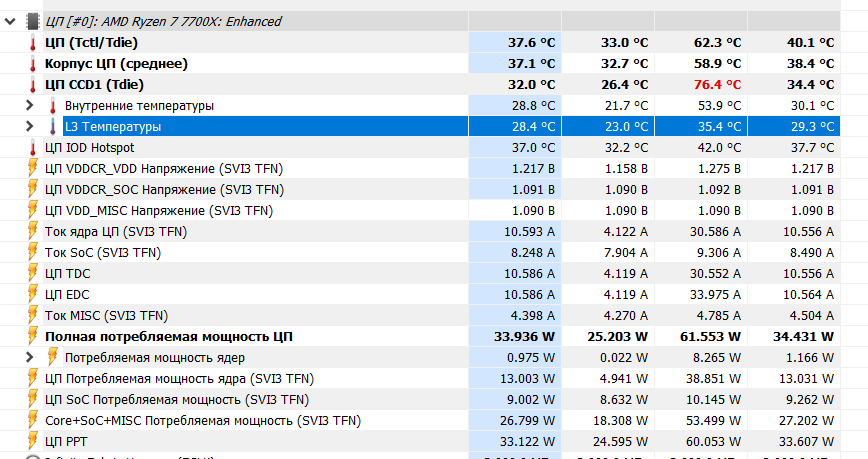868x459 pixels.
Task: Click lightning icon beside ЦП PPT
Action: coord(32,441)
